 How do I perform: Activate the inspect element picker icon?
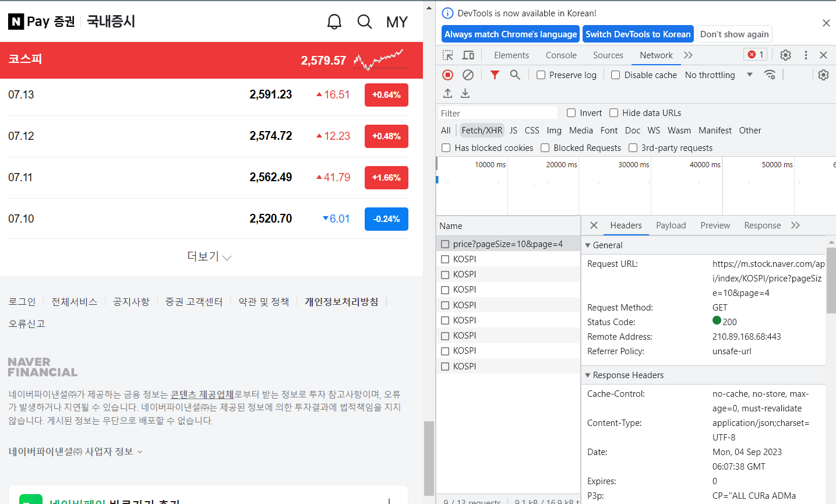click(x=447, y=55)
